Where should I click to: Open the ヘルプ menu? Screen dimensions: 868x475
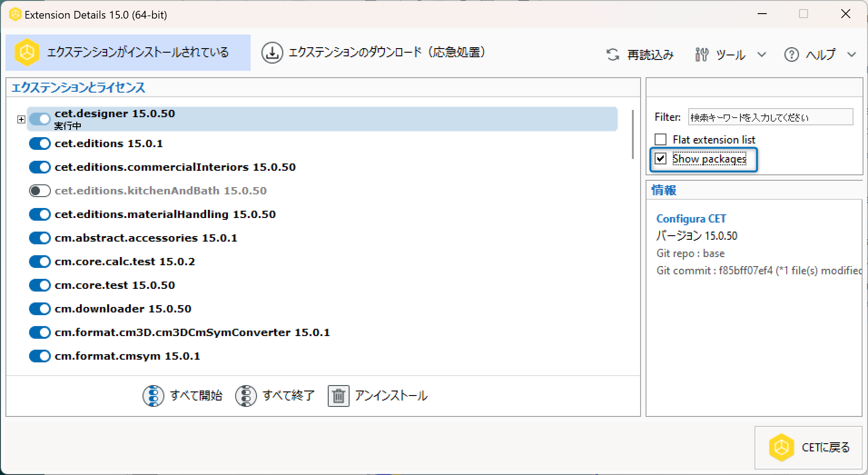click(x=821, y=55)
